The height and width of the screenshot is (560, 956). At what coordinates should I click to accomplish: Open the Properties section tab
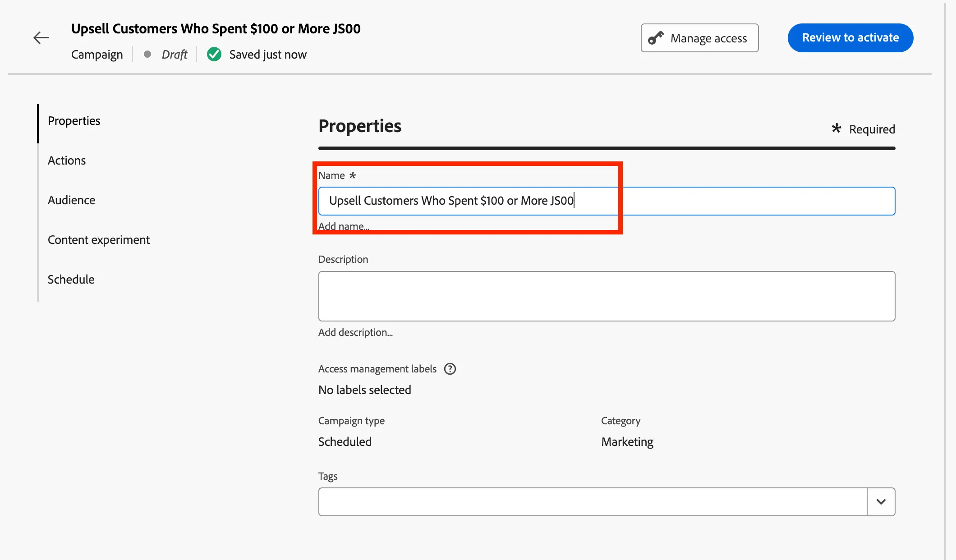coord(74,121)
